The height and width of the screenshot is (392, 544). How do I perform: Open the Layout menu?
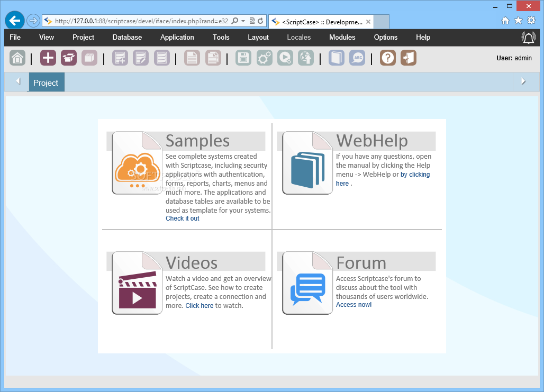coord(258,37)
